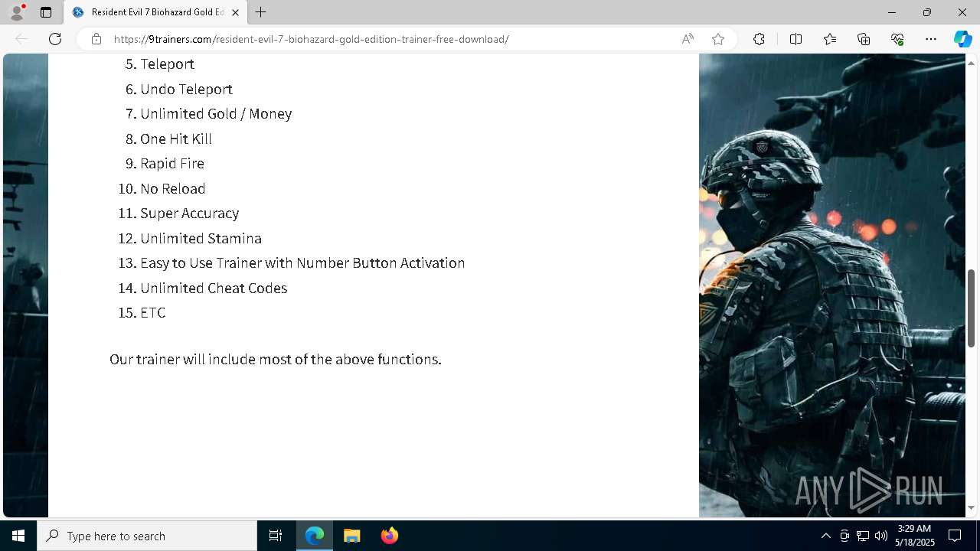Viewport: 980px width, 551px height.
Task: Restore down the Edge window
Action: coord(927,12)
